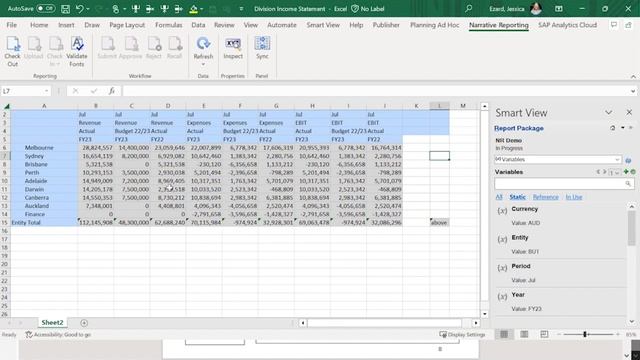The image size is (640, 360).
Task: Open the variables page number dropdown
Action: pyautogui.click(x=615, y=172)
